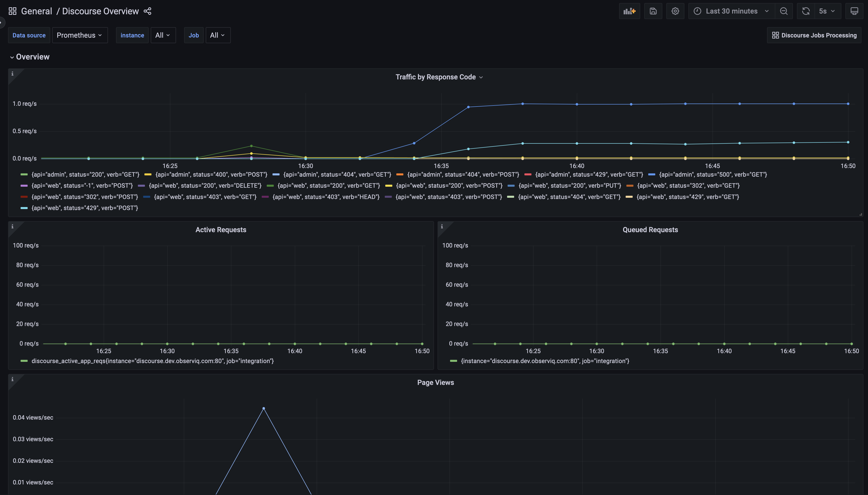This screenshot has height=495, width=868.
Task: Hide the discourse_active_app_reqs series in Active Requests
Action: (x=152, y=361)
